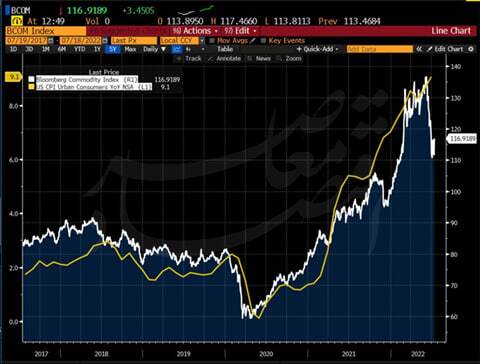Activate the Zoom tool
480x364 pixels.
point(290,59)
